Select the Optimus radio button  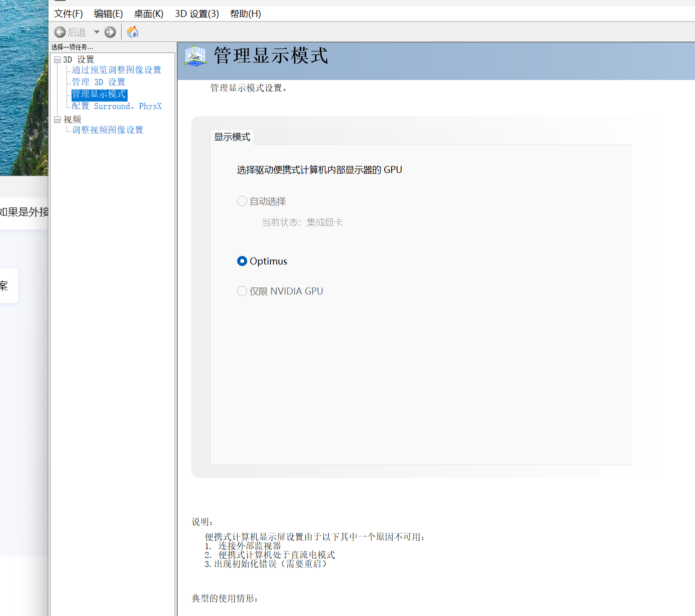click(x=242, y=261)
